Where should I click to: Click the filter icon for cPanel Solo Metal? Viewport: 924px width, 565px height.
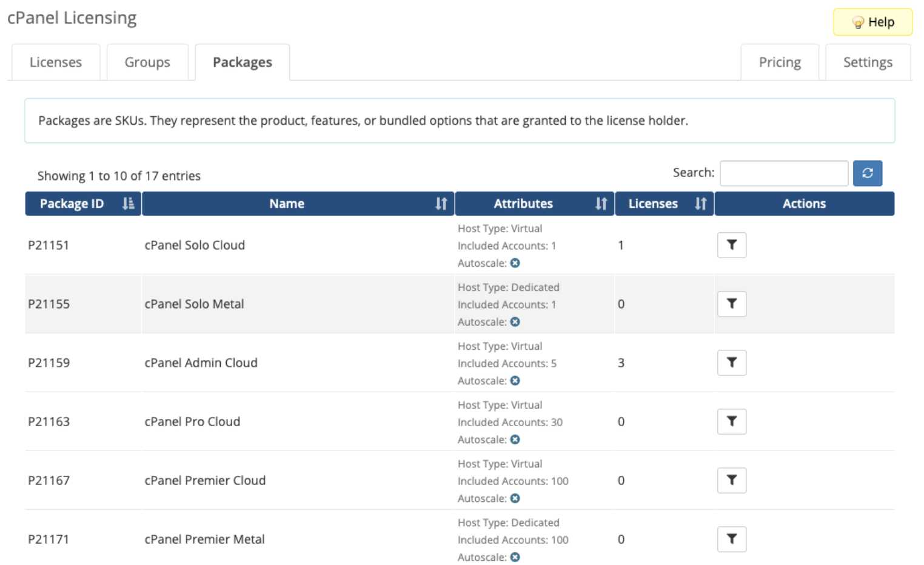click(x=732, y=304)
